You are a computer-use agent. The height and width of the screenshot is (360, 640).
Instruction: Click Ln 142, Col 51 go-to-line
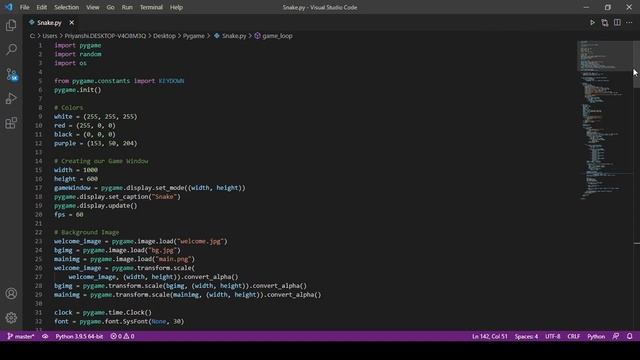(489, 336)
